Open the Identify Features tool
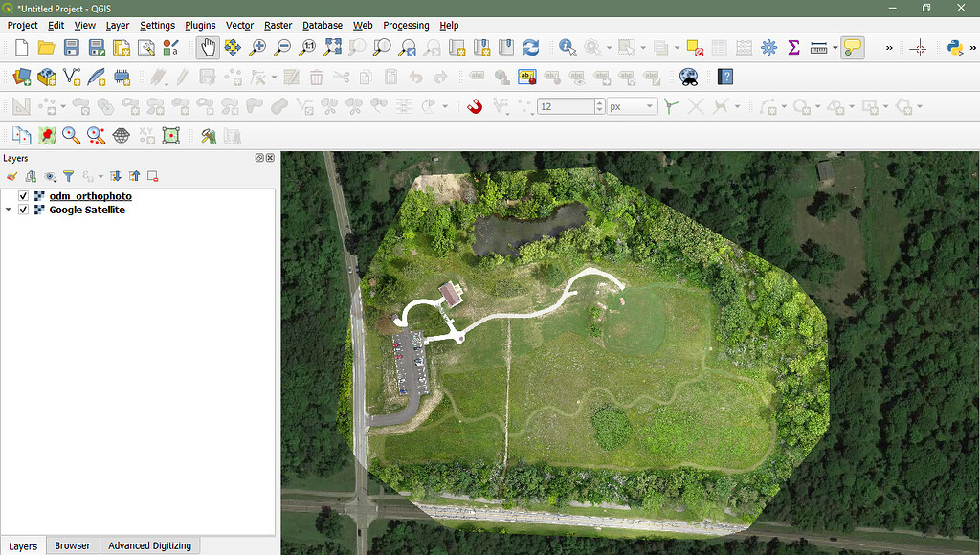980x555 pixels. [x=567, y=46]
